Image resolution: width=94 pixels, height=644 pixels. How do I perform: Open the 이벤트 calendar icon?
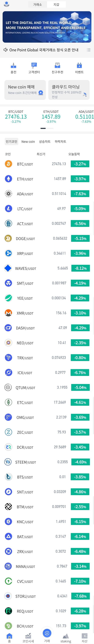[79, 66]
